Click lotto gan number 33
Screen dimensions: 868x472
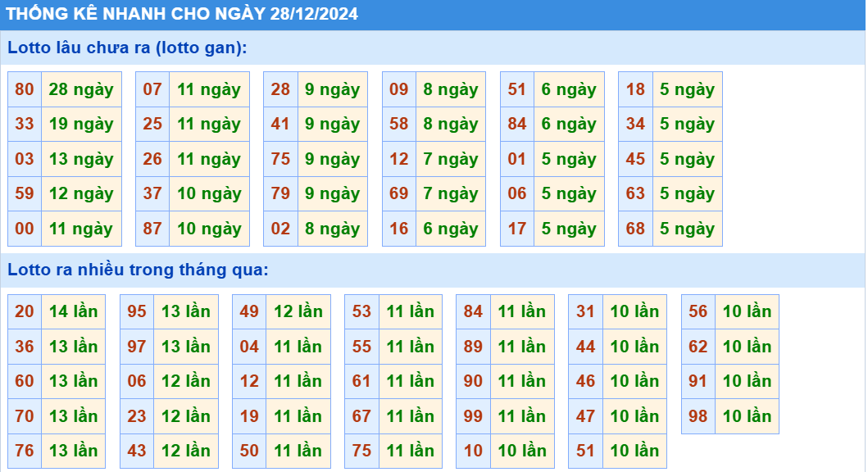pos(25,124)
